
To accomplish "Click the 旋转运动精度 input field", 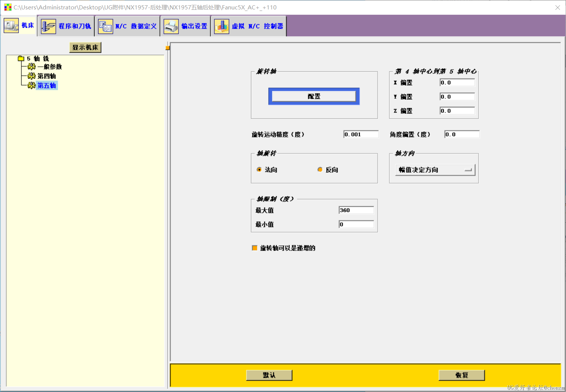I will coord(361,134).
